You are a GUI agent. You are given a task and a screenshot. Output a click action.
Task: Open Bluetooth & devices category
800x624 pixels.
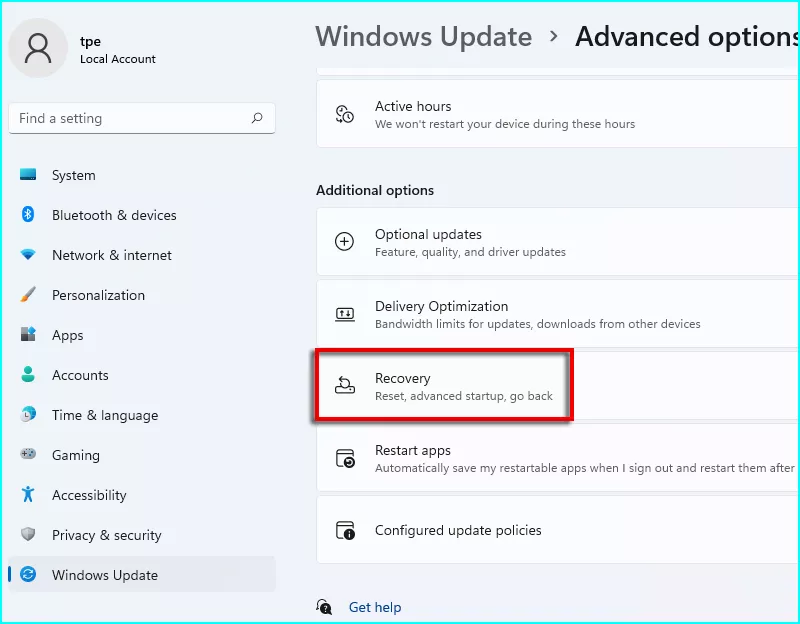point(142,215)
